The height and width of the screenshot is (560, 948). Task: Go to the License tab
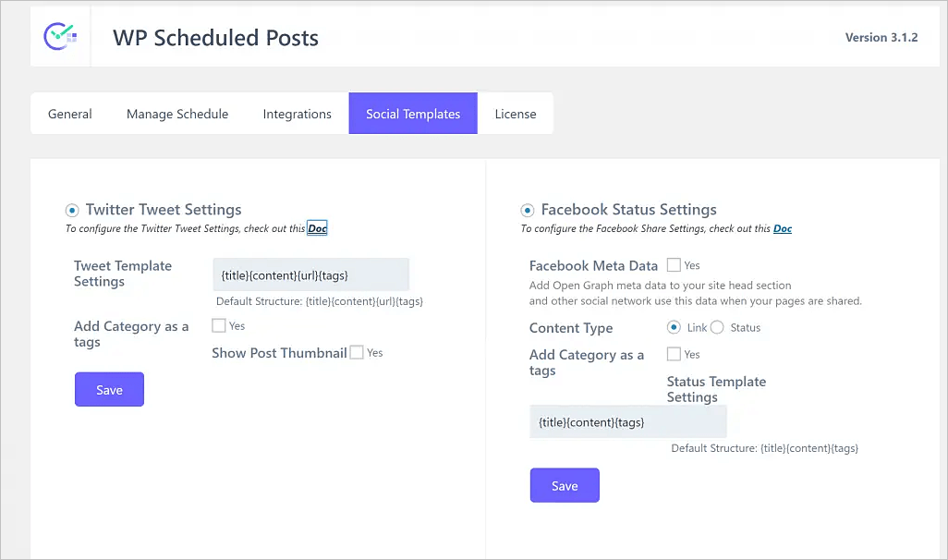516,114
